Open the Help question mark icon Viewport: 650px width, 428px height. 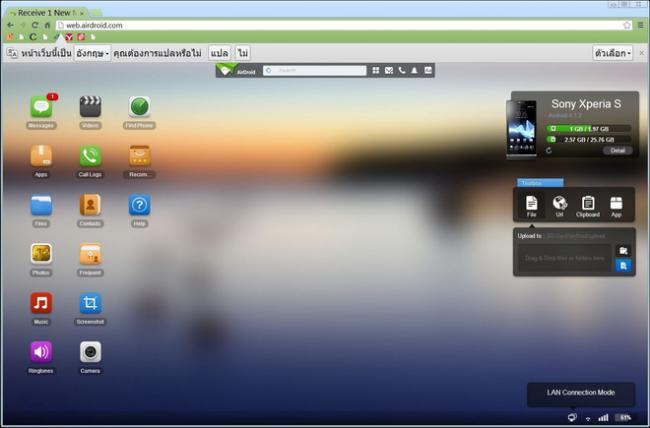[x=139, y=205]
